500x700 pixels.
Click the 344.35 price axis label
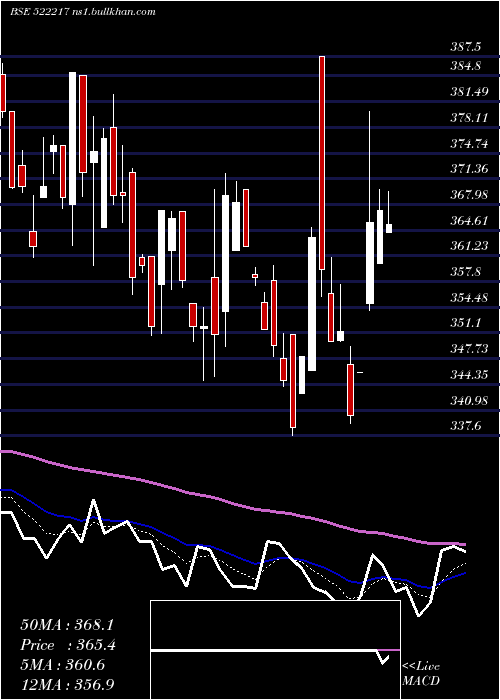[x=469, y=375]
